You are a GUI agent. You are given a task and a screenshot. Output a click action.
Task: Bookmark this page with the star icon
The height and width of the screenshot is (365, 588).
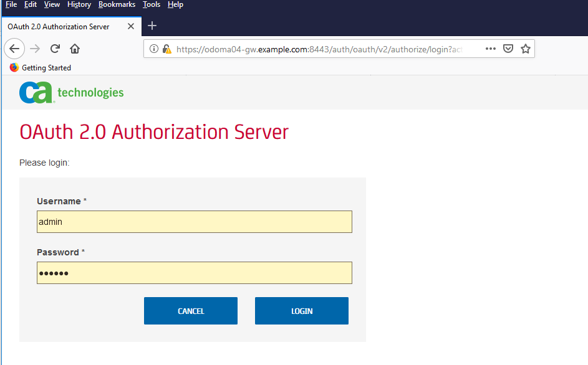click(525, 48)
